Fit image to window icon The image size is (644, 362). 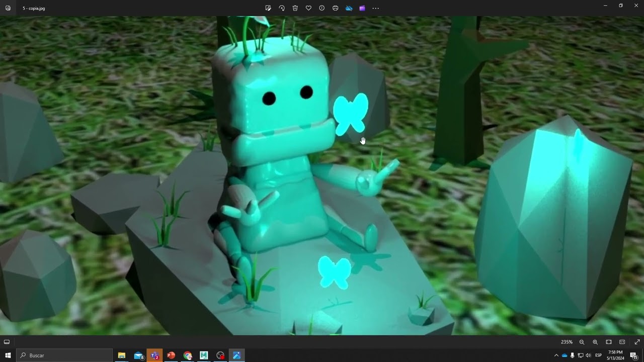pos(609,342)
